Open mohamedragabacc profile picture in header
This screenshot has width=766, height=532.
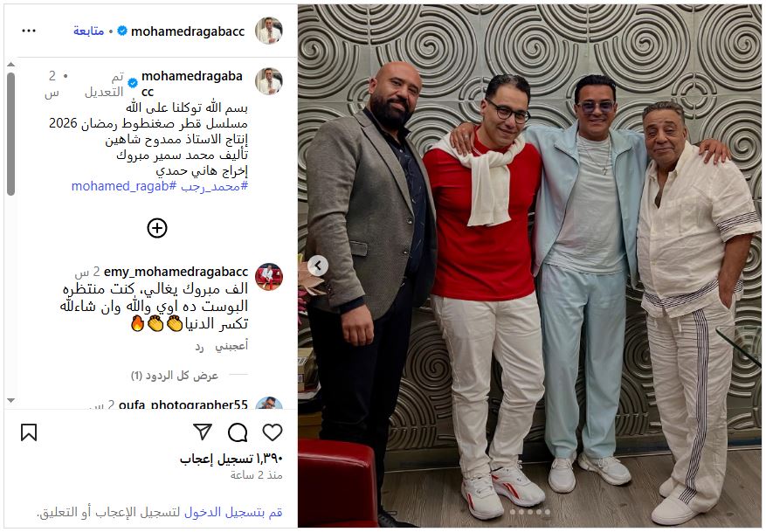[269, 31]
